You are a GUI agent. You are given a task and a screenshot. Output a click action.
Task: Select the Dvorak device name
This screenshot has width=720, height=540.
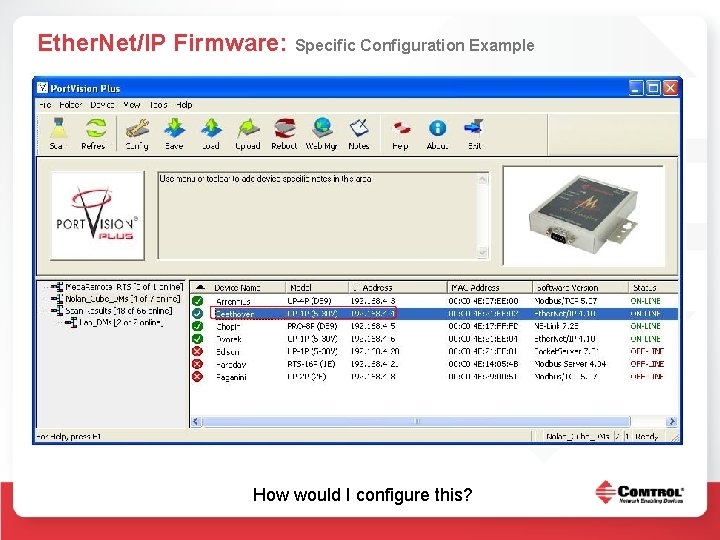point(228,339)
